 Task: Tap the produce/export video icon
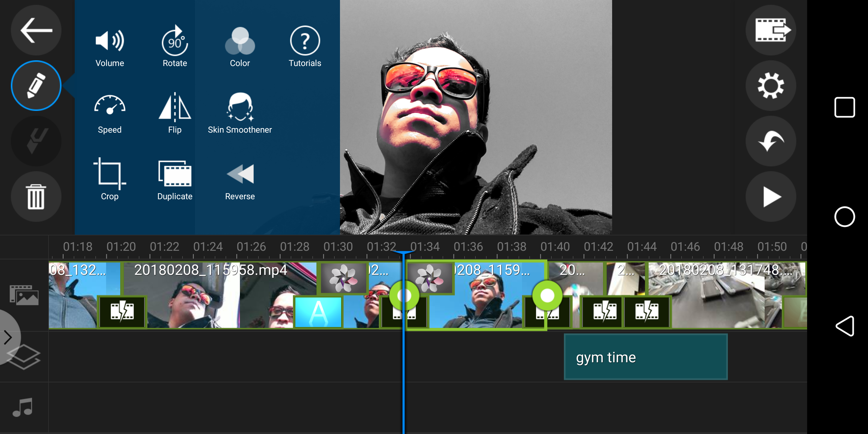(771, 30)
